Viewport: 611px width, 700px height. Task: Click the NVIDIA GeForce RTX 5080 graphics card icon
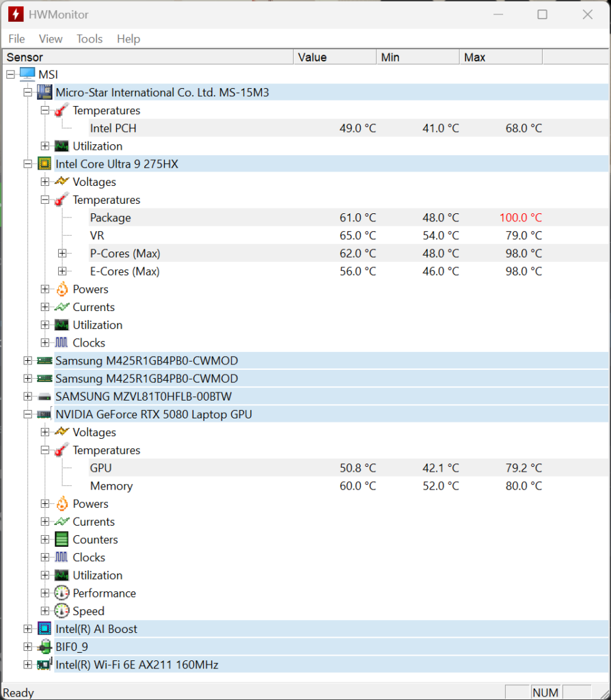click(x=44, y=414)
